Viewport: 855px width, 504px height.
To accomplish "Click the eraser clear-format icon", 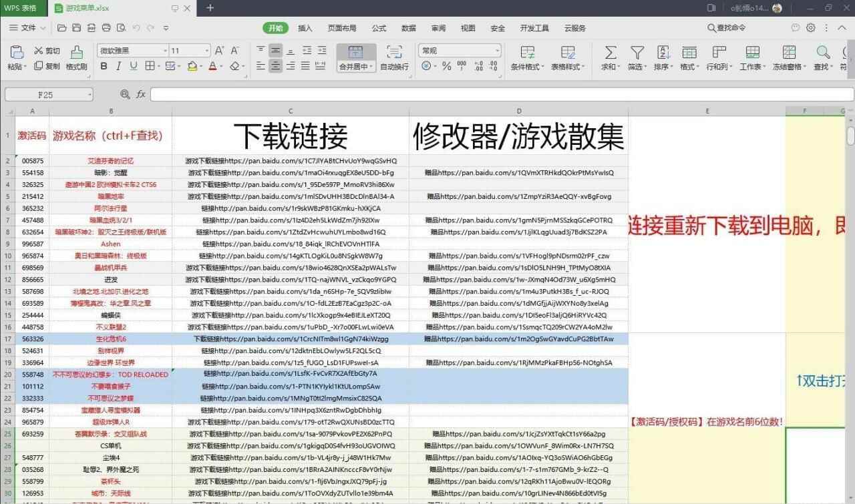I will pyautogui.click(x=234, y=66).
